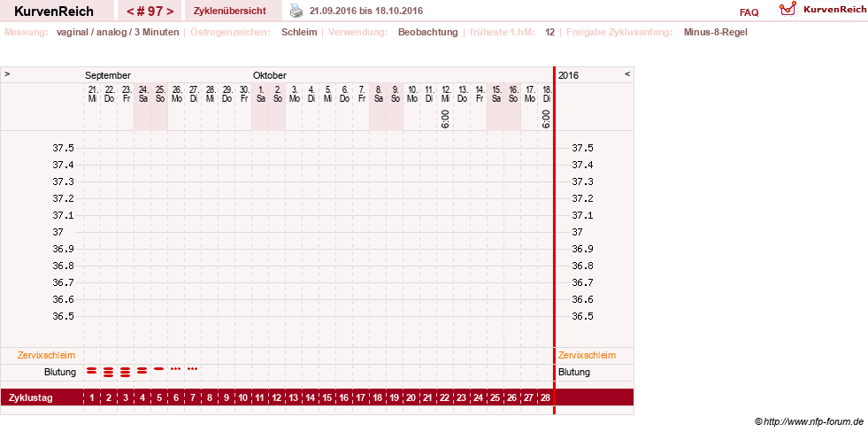This screenshot has height=432, width=868.
Task: Select cycle day 14
Action: 310,397
